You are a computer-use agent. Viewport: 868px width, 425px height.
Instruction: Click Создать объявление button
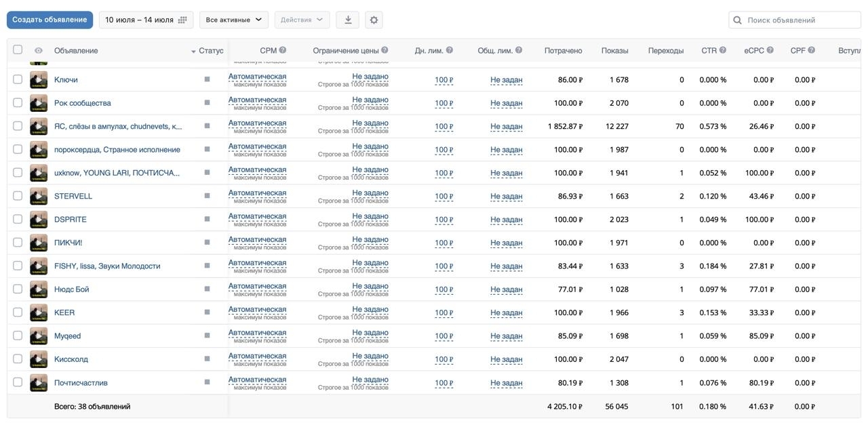50,20
